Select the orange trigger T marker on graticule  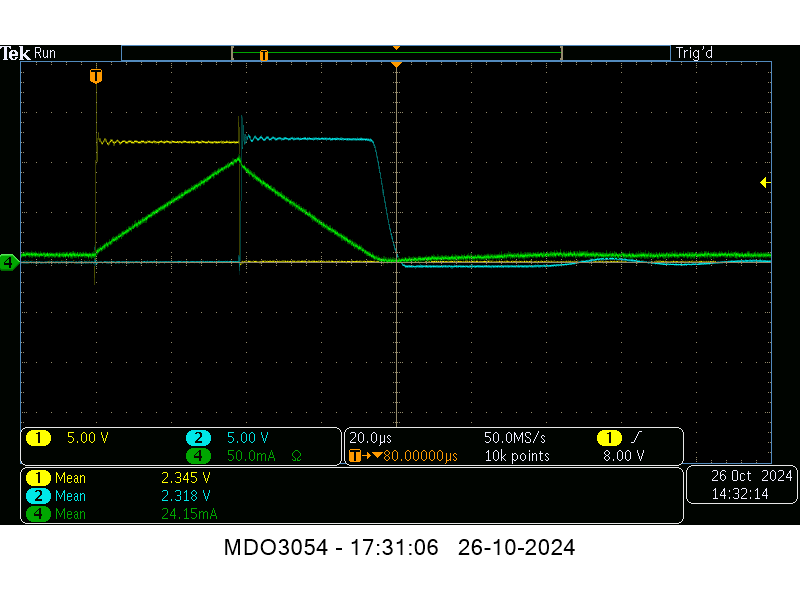click(x=95, y=76)
